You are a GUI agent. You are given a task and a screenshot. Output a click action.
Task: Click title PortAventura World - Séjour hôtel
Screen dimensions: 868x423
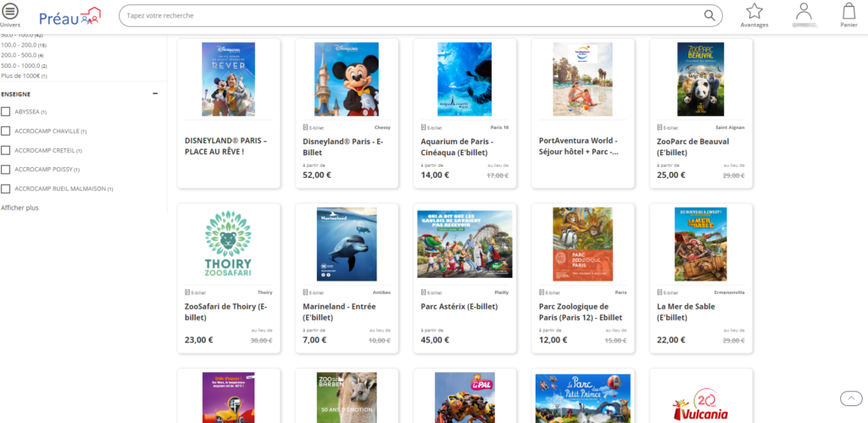click(578, 146)
